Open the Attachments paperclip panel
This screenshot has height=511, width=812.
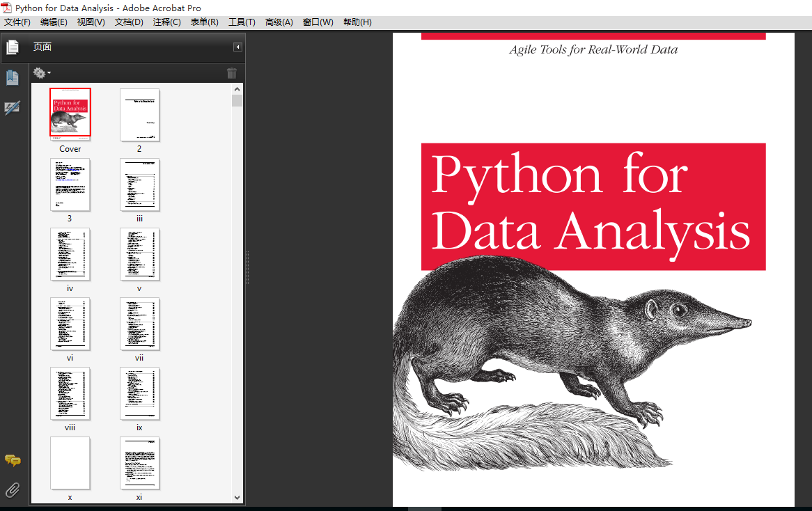pos(13,490)
